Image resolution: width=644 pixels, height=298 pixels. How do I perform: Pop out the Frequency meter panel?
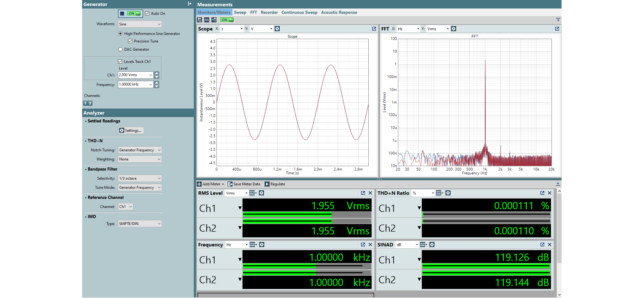pos(363,245)
